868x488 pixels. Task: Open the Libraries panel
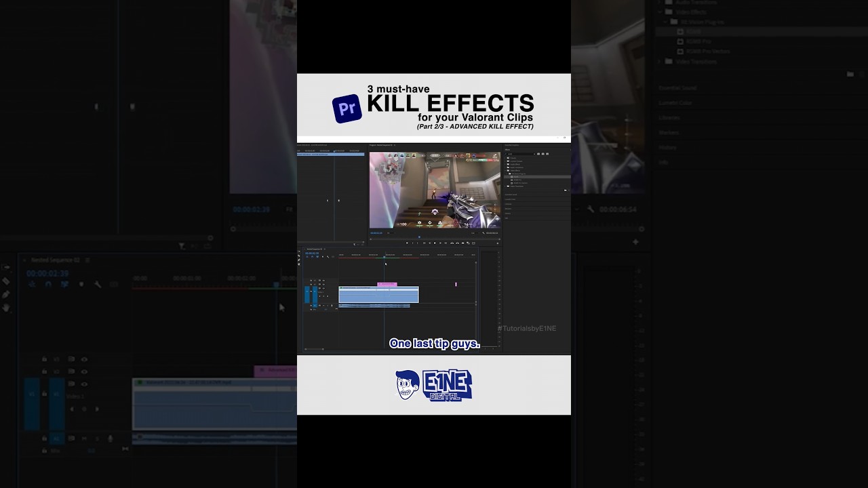(x=508, y=204)
